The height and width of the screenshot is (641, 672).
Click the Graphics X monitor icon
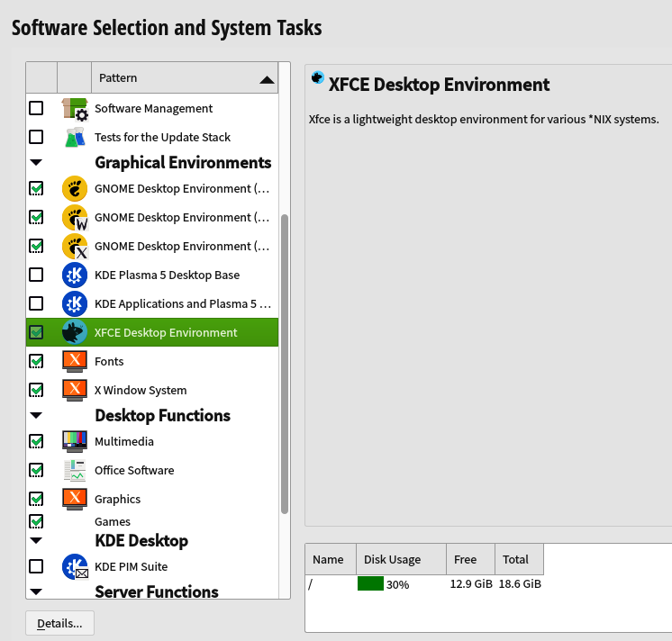click(x=75, y=500)
